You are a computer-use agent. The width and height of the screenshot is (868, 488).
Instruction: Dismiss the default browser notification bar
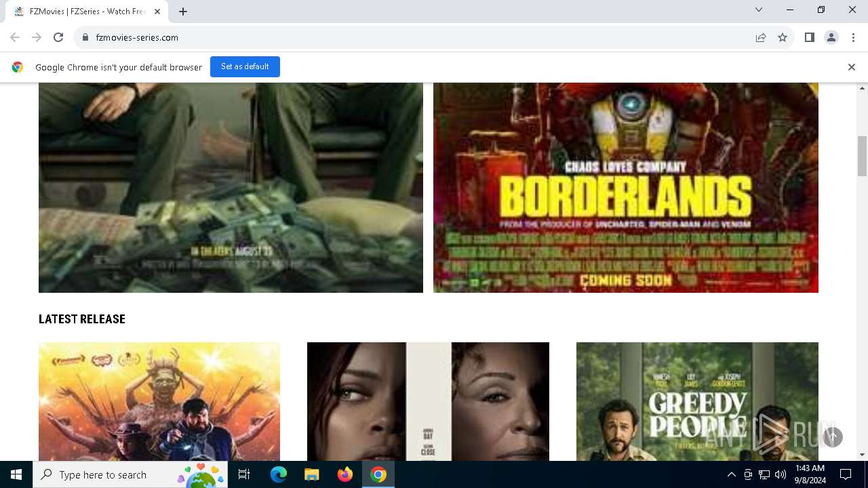coord(852,67)
